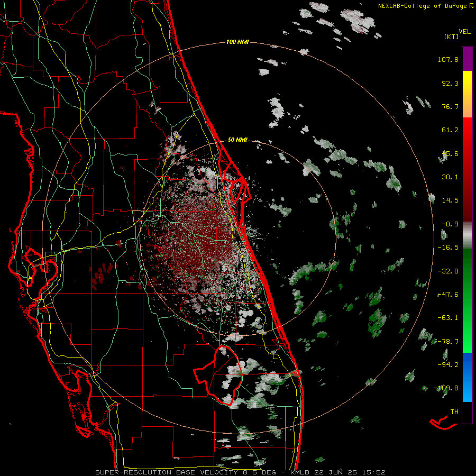Click the 'TH' legend label
The width and height of the screenshot is (476, 476).
pos(454,412)
